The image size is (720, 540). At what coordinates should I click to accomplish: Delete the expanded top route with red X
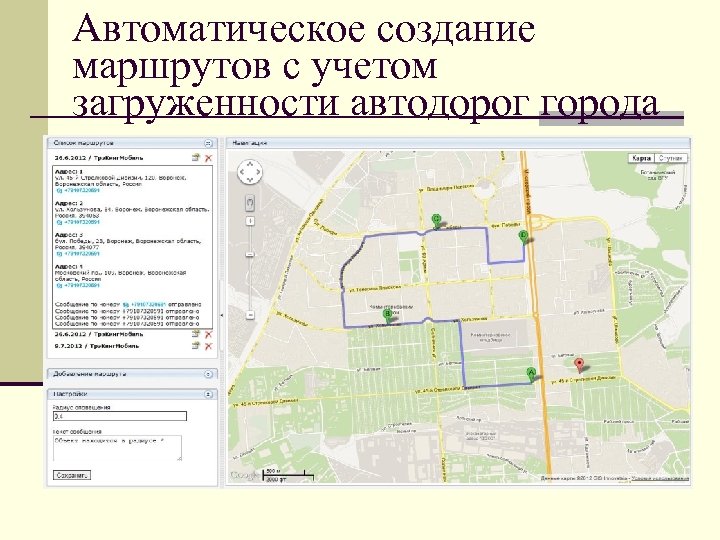click(208, 158)
